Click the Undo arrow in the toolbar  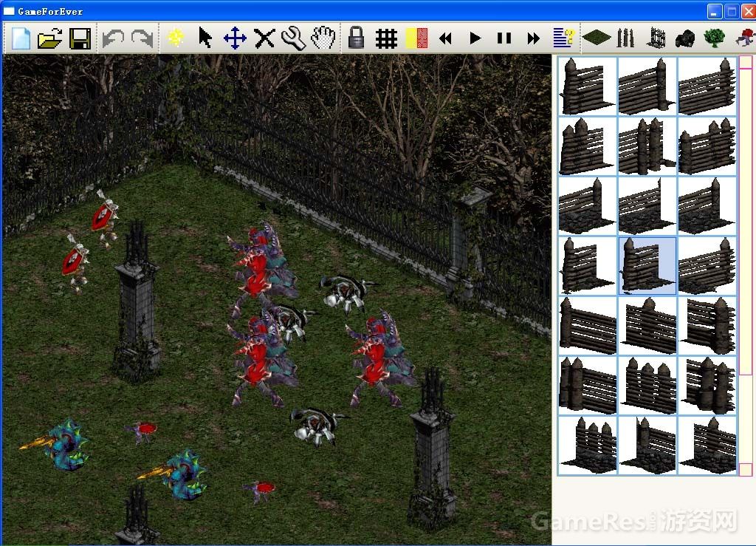pyautogui.click(x=112, y=38)
